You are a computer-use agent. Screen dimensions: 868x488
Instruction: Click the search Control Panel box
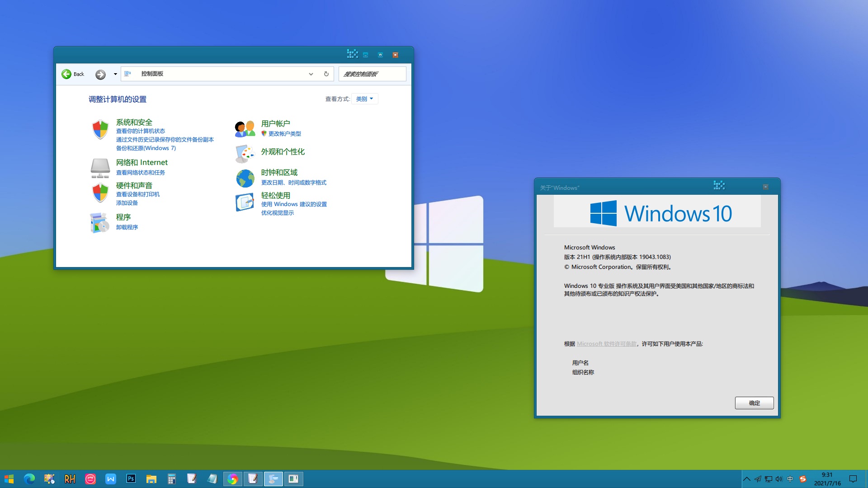click(372, 74)
